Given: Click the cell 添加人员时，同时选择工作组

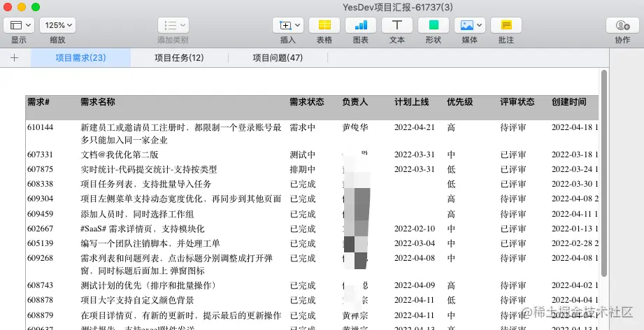Looking at the screenshot, I should click(137, 214).
